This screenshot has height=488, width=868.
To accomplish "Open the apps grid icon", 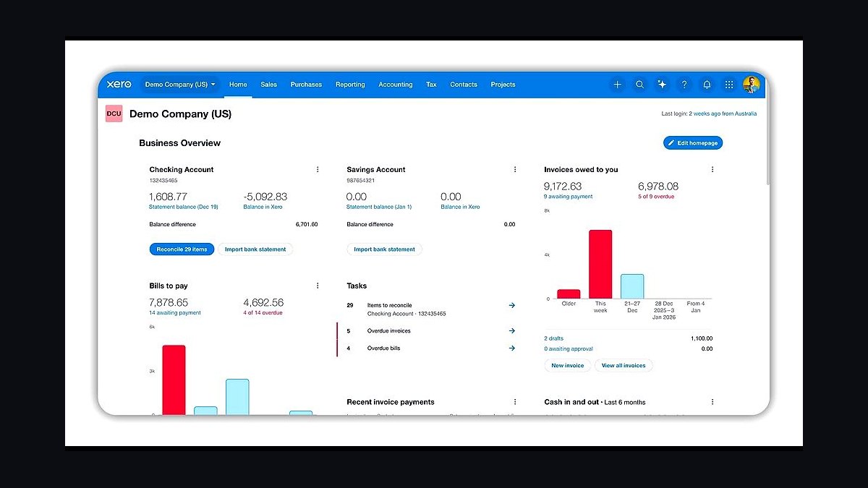I will click(729, 85).
